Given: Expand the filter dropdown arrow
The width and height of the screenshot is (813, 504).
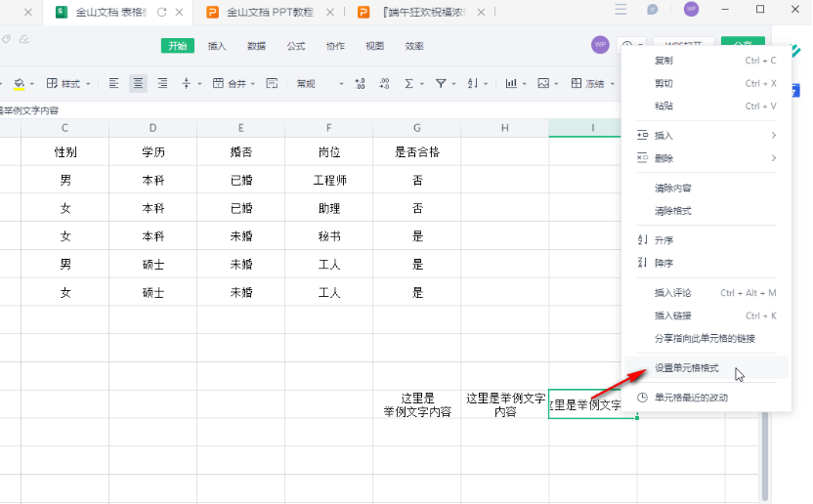Looking at the screenshot, I should pos(453,84).
